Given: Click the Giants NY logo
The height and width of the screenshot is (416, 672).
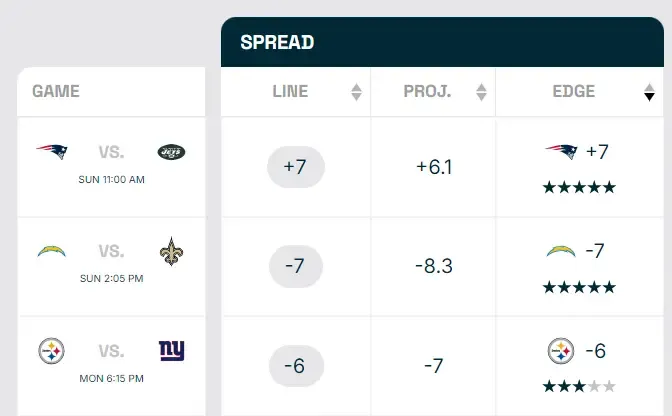Looking at the screenshot, I should (172, 351).
